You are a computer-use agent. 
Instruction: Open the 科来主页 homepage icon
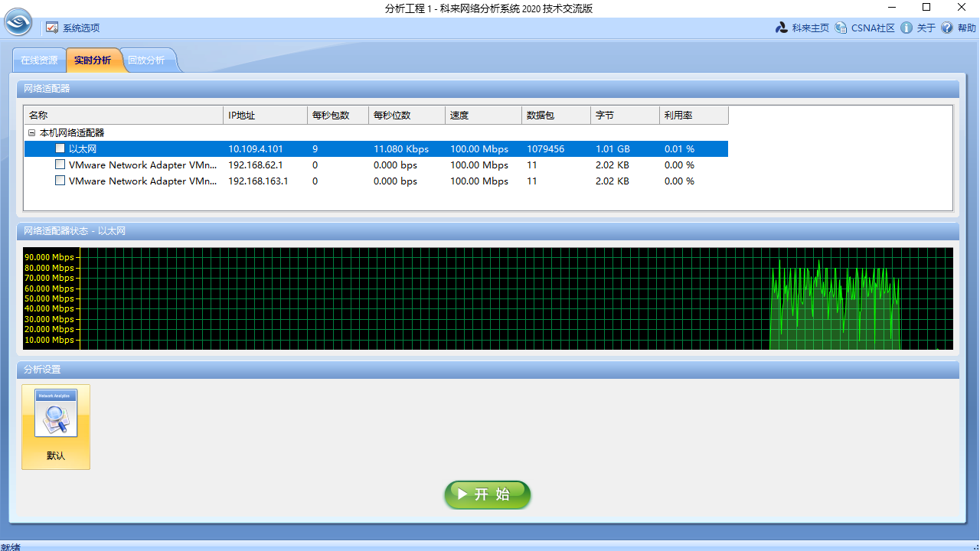point(782,28)
